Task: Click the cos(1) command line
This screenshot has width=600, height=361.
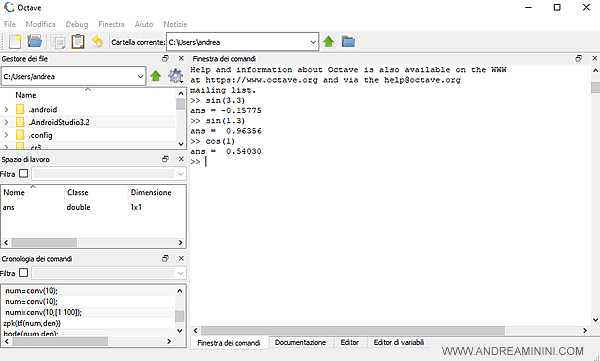Action: click(212, 141)
